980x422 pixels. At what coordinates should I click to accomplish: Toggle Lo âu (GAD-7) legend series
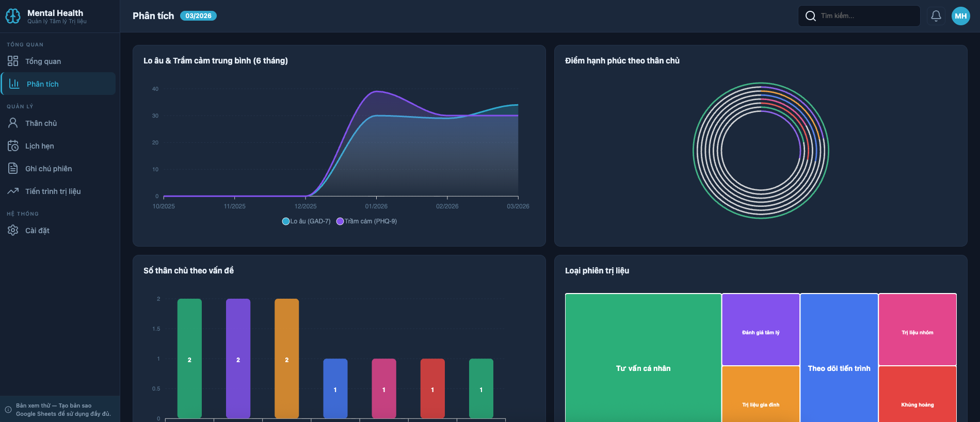tap(307, 221)
